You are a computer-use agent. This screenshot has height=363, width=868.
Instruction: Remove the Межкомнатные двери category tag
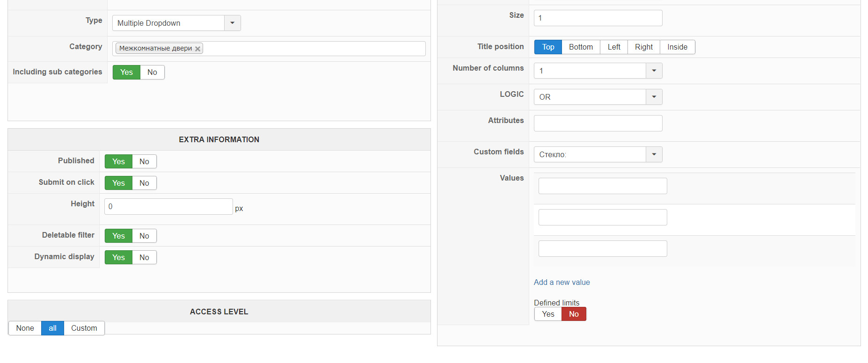(198, 49)
